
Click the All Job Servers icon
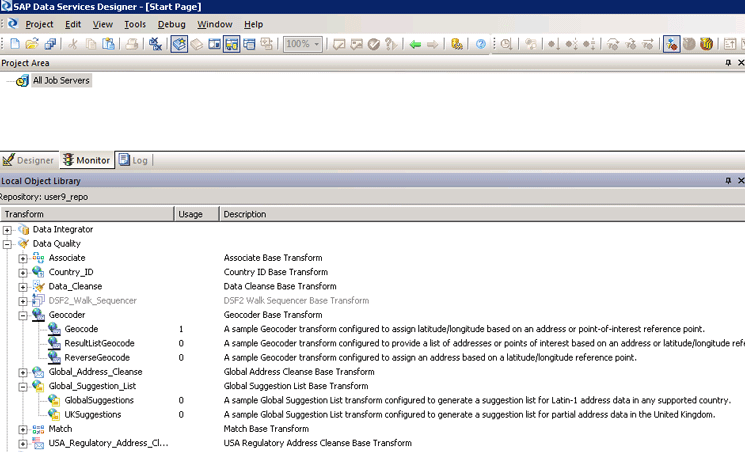tap(22, 81)
